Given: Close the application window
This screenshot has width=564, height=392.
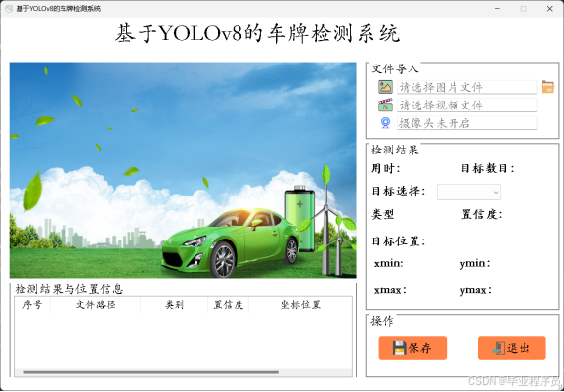Looking at the screenshot, I should coord(550,9).
